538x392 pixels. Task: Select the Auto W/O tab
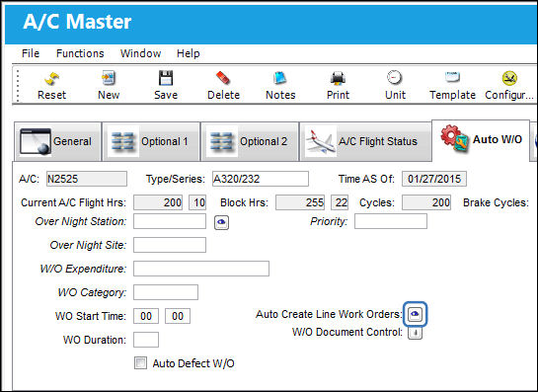coord(481,140)
